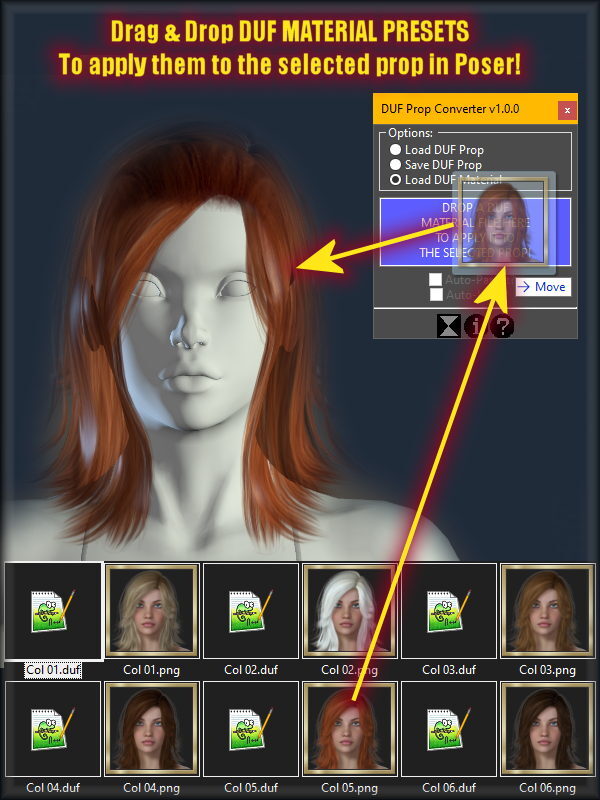The height and width of the screenshot is (800, 600).
Task: Select the Col 05.duf file icon
Action: [251, 729]
